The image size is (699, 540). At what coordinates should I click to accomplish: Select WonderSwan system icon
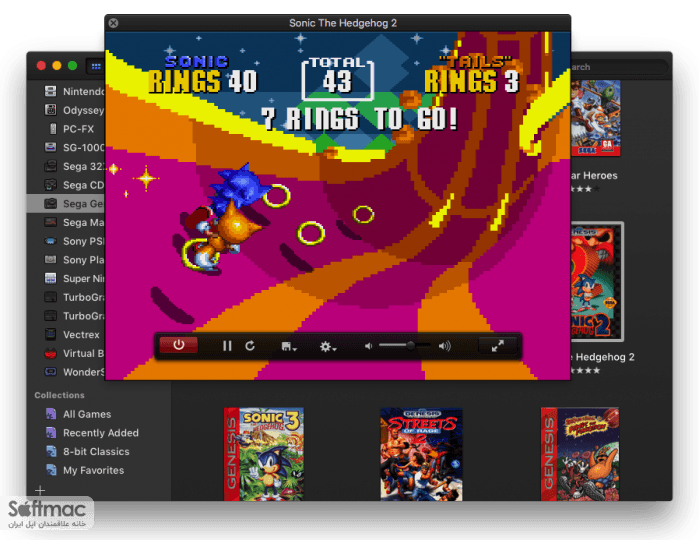pos(51,372)
